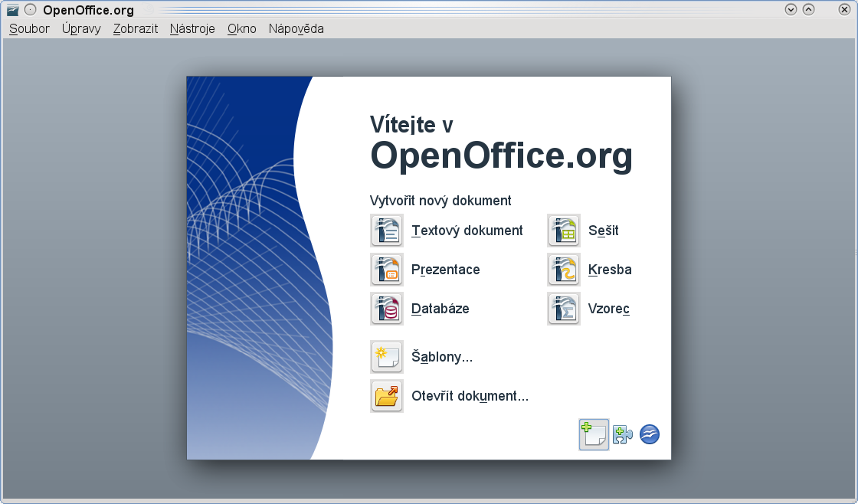Open the Databáze creation icon
Screen dimensions: 858x504
[x=387, y=309]
